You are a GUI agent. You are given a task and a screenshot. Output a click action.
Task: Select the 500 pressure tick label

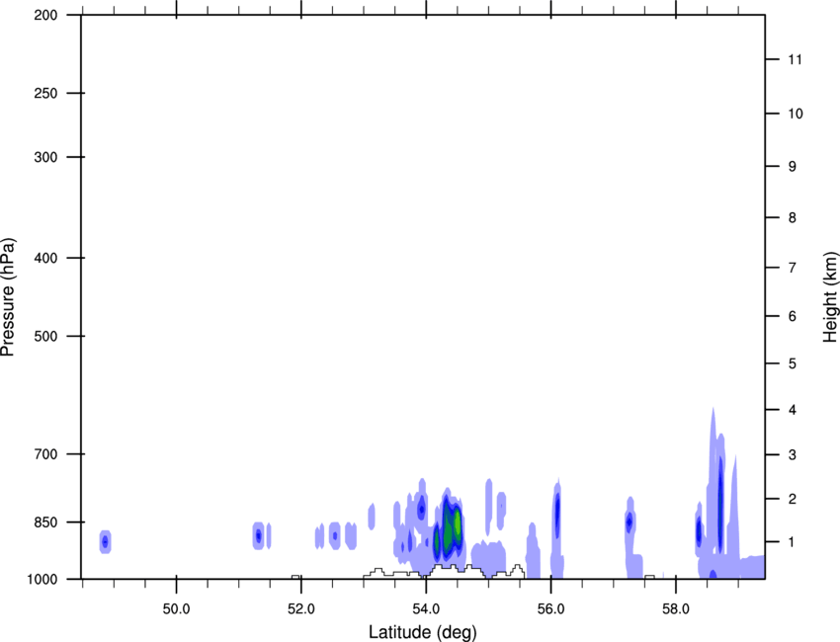(45, 336)
